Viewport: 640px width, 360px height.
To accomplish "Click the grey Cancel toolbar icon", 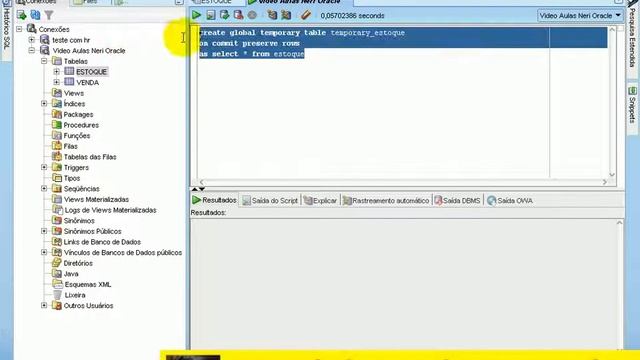I will pos(252,15).
